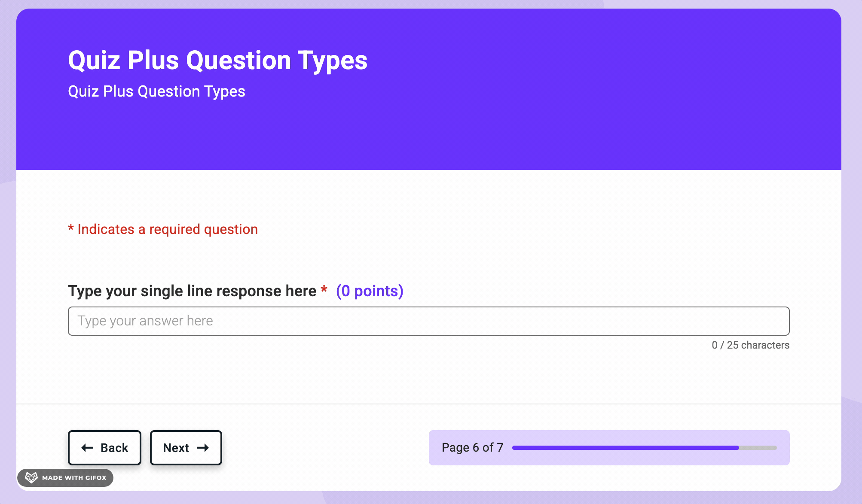Image resolution: width=862 pixels, height=504 pixels.
Task: Click the '(0 points)' label
Action: 370,291
